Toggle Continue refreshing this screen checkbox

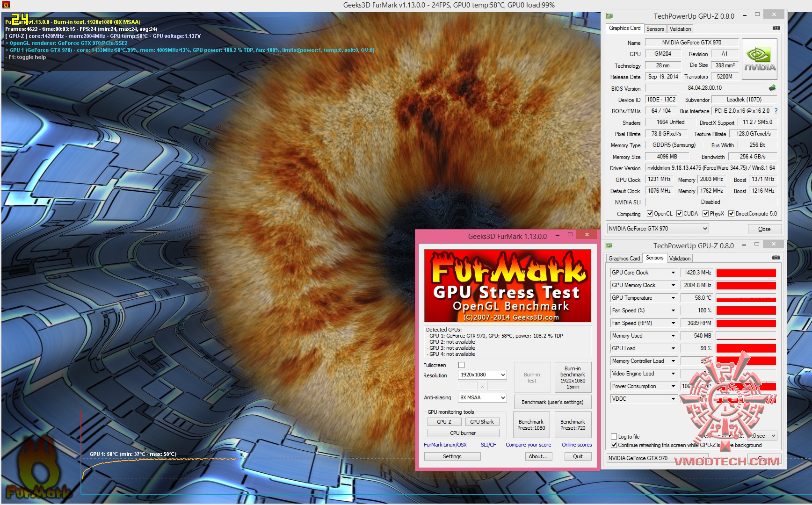pos(614,445)
